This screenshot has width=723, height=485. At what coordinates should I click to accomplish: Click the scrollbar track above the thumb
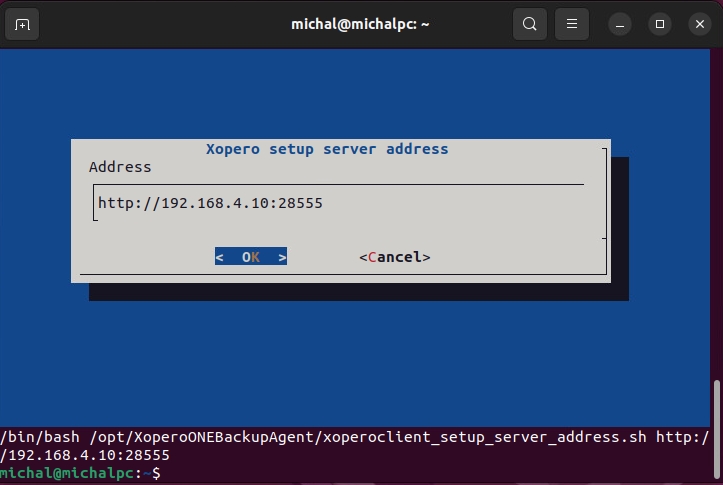click(x=716, y=200)
